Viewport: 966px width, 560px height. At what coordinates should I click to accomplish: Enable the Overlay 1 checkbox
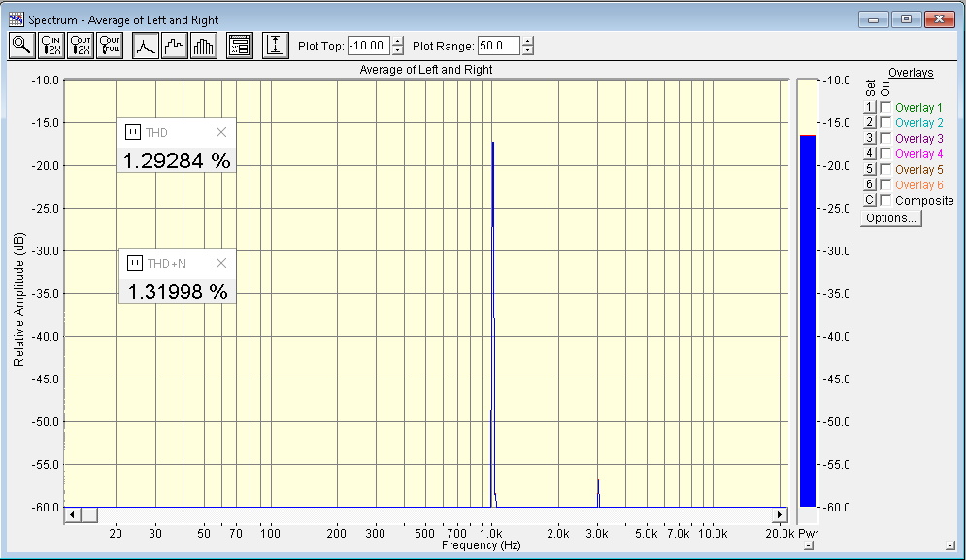[885, 108]
